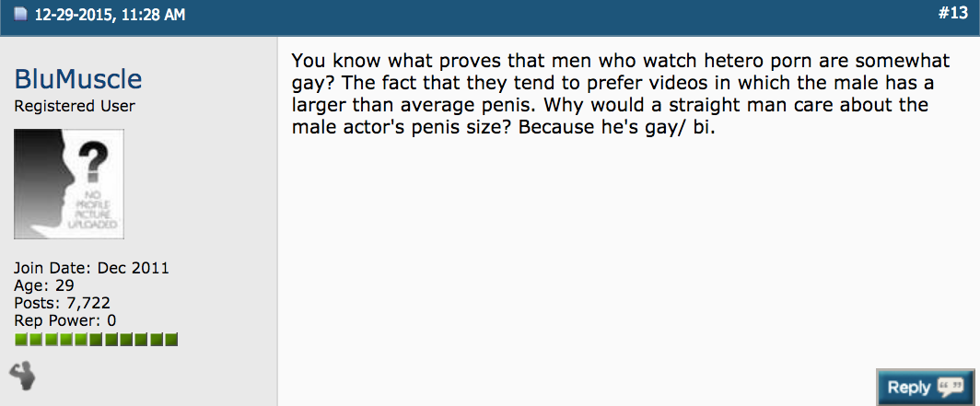Click the flexing bodybuilder icon

pyautogui.click(x=22, y=376)
